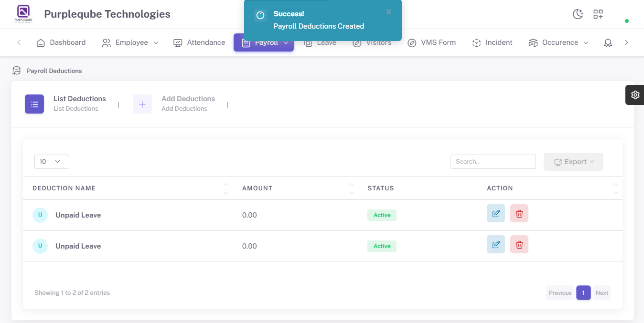
Task: Sort by Deduction Name column
Action: pos(128,188)
